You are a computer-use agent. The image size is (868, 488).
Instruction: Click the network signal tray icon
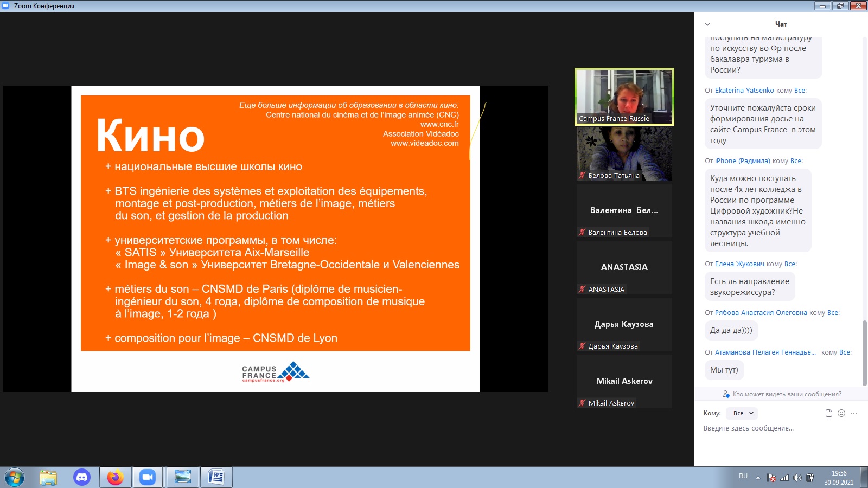[x=784, y=478]
